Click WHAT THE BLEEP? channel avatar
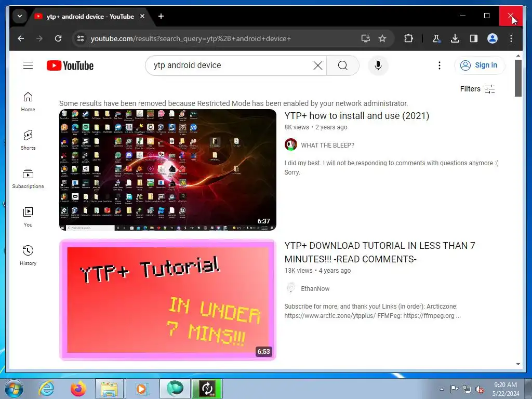Viewport: 532px width, 399px height. pos(291,144)
